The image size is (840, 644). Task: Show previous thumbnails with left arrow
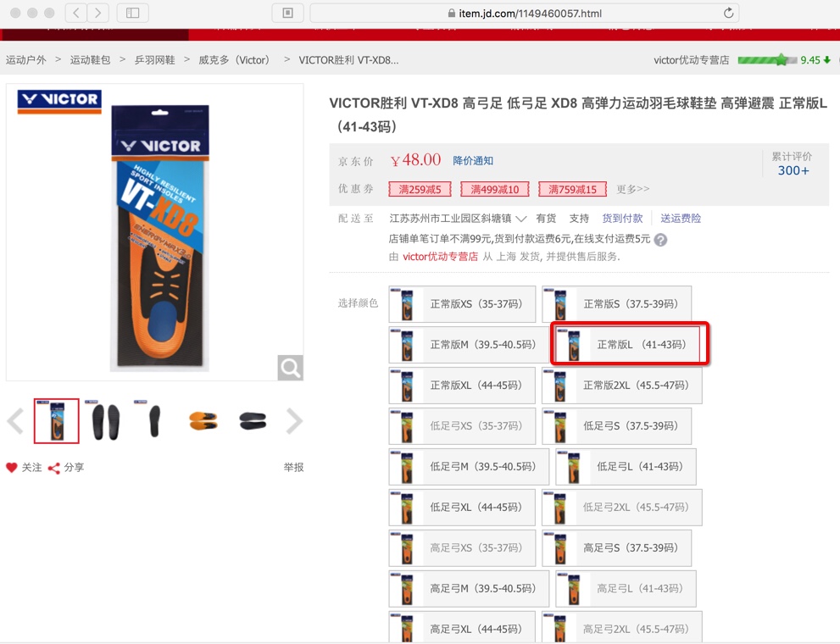[x=15, y=421]
